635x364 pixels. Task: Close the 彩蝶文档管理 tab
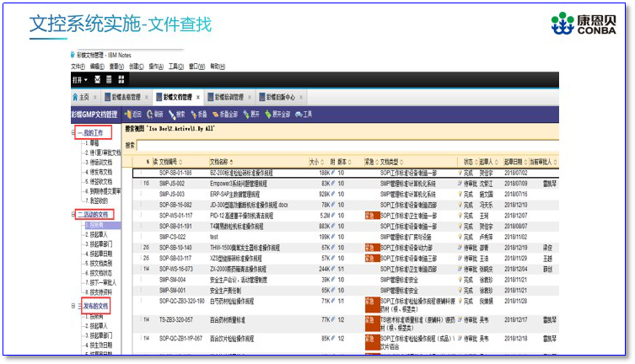(x=199, y=97)
